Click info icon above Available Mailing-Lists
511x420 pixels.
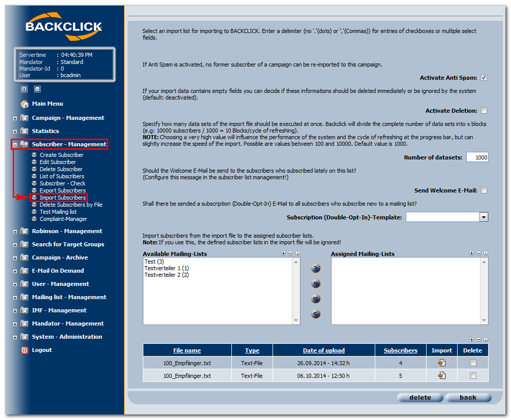pyautogui.click(x=297, y=253)
